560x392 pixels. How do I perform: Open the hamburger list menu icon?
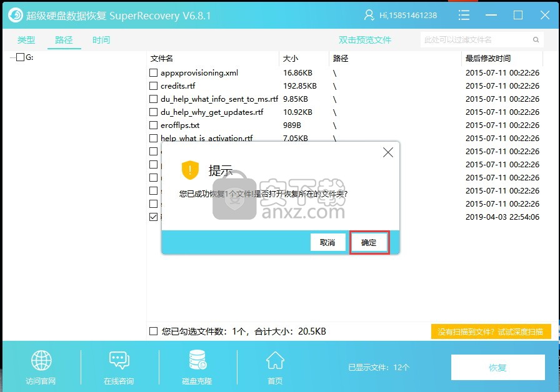point(464,15)
